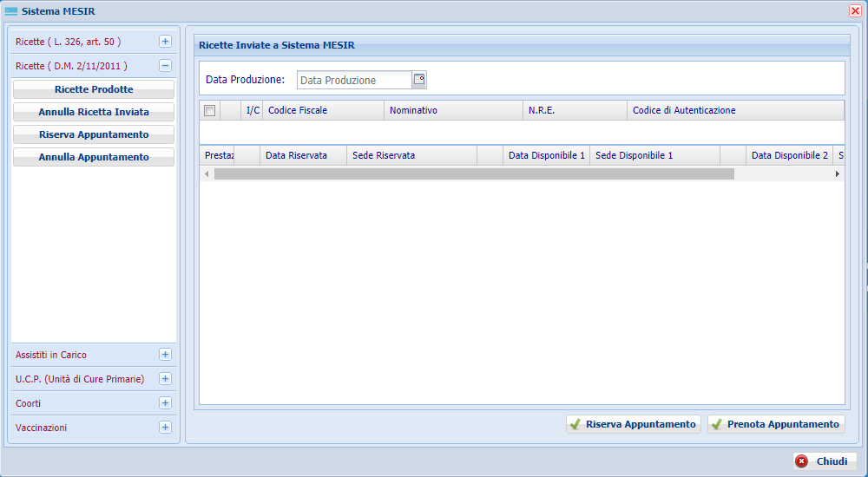Collapse Ricette (D.M. 2/11/2011) section

(x=165, y=66)
